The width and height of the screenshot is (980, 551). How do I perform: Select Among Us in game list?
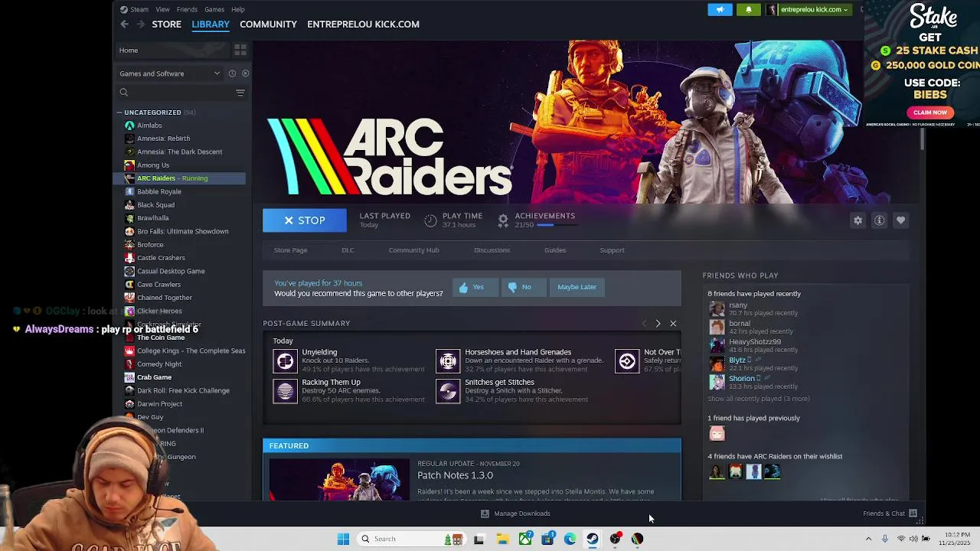153,165
